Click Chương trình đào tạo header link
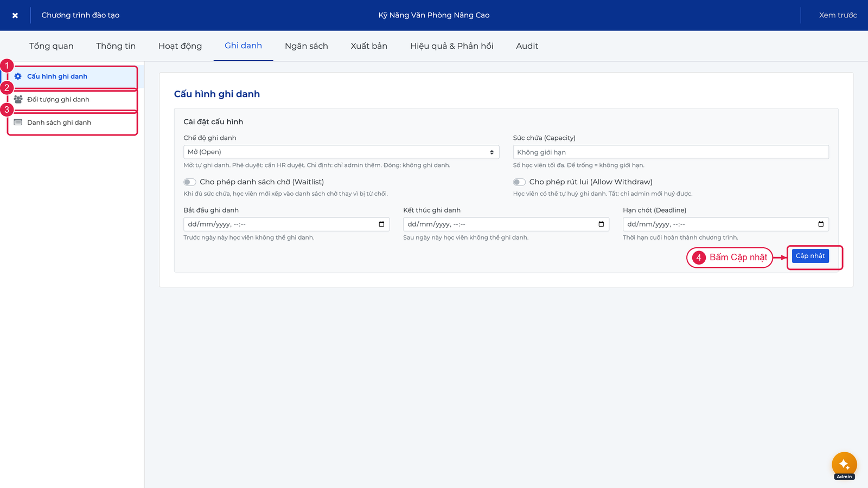Image resolution: width=868 pixels, height=488 pixels. pos(80,15)
